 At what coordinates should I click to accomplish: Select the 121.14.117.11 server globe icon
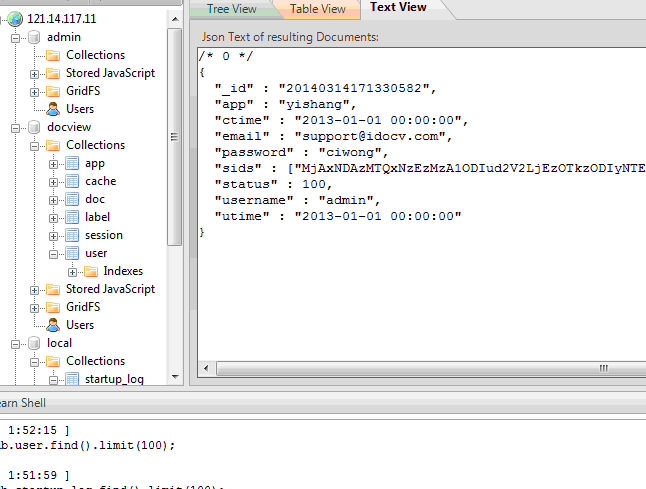coord(15,19)
